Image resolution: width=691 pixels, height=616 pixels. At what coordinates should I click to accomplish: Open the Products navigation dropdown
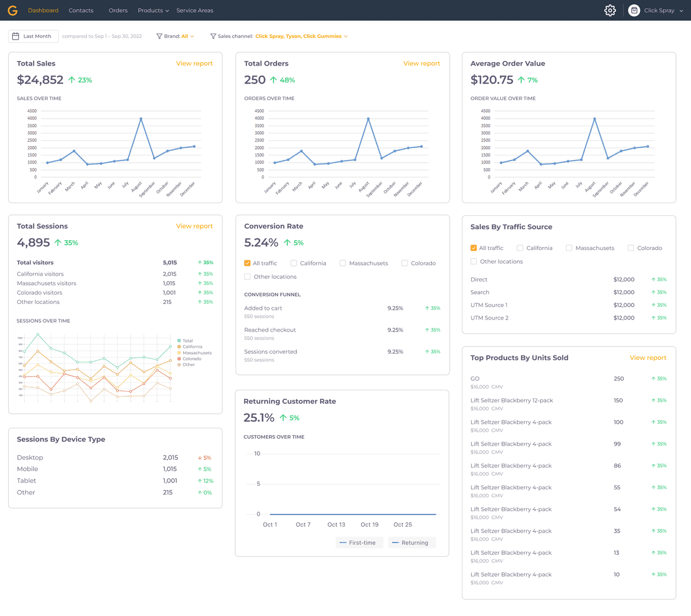[153, 10]
